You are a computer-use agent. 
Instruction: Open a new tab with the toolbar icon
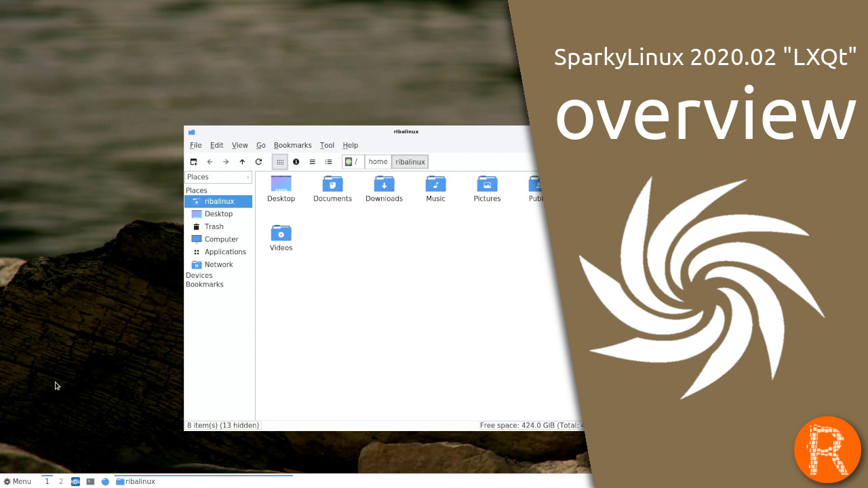click(193, 162)
